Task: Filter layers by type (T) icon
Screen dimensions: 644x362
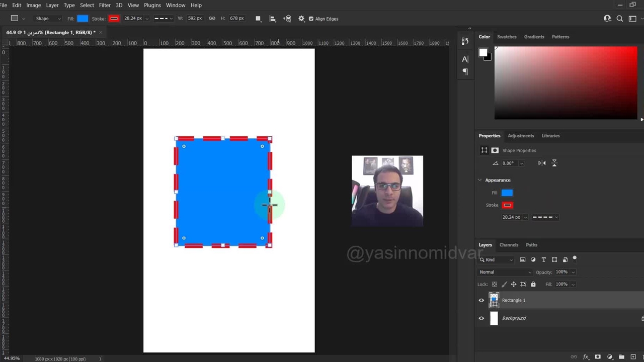Action: tap(543, 259)
